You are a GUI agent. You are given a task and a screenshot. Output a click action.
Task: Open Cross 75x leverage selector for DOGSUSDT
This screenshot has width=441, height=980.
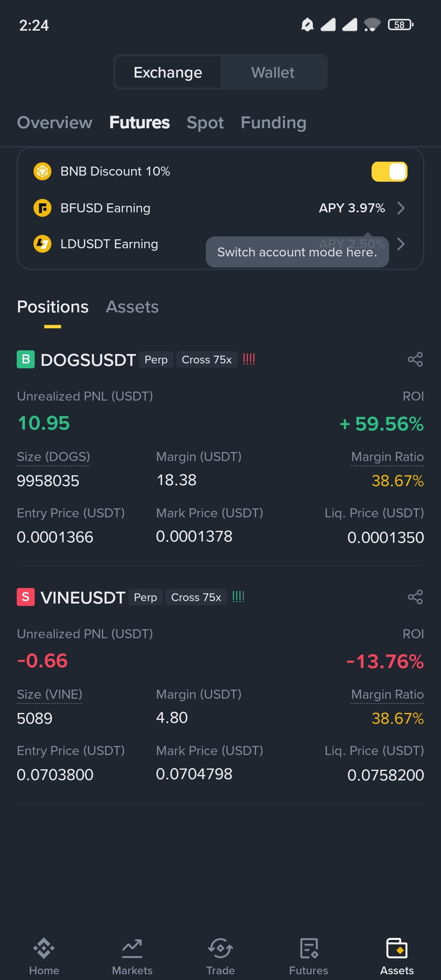(207, 359)
